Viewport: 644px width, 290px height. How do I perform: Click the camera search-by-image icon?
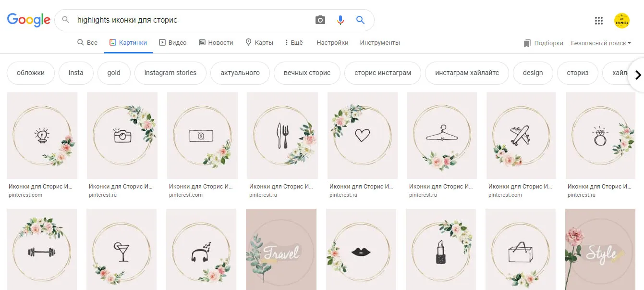(320, 20)
